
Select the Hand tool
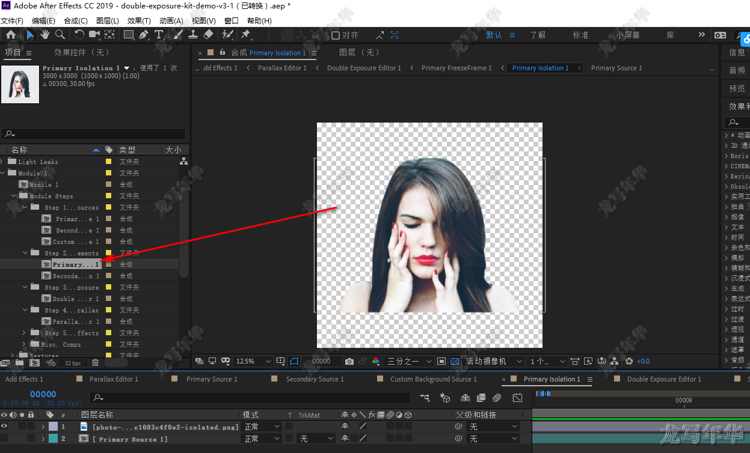click(44, 35)
